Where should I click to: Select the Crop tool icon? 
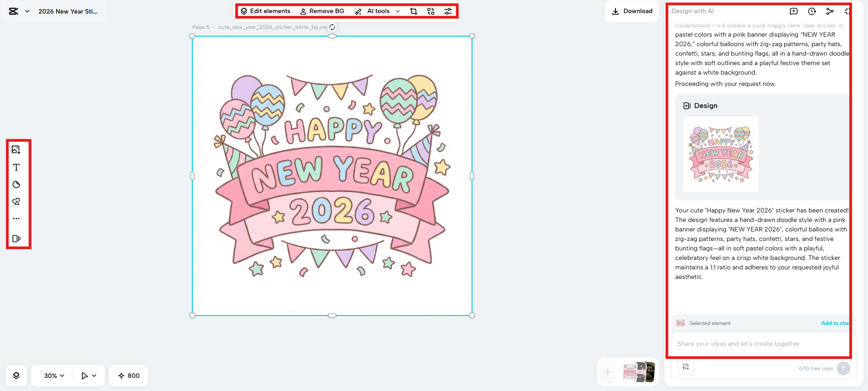pyautogui.click(x=413, y=11)
